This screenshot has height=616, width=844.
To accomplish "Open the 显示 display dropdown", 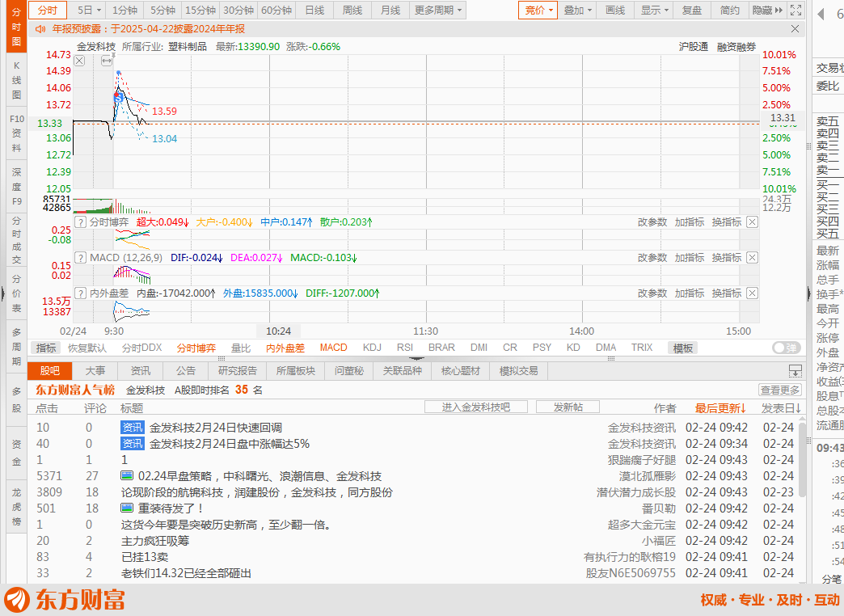I will point(655,11).
